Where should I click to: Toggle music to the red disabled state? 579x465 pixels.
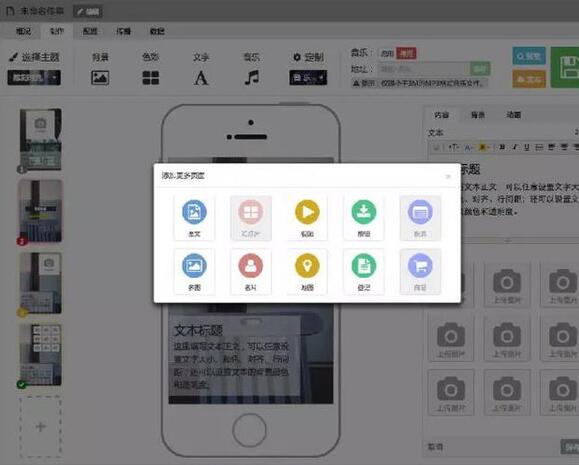406,54
